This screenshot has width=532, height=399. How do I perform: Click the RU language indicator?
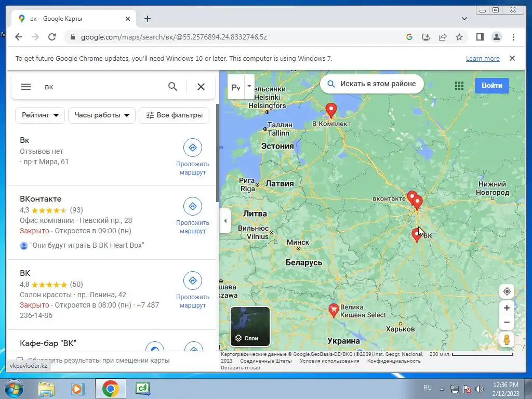428,388
